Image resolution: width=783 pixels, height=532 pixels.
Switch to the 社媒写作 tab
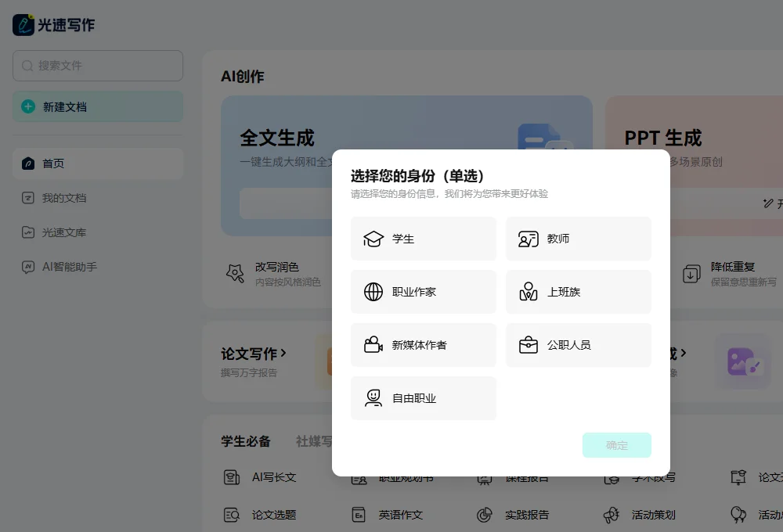click(314, 441)
